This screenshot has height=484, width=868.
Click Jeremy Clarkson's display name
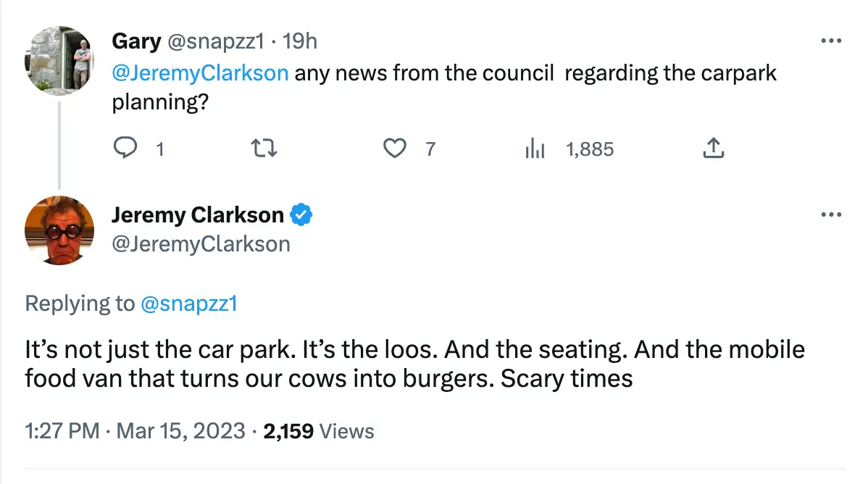197,214
